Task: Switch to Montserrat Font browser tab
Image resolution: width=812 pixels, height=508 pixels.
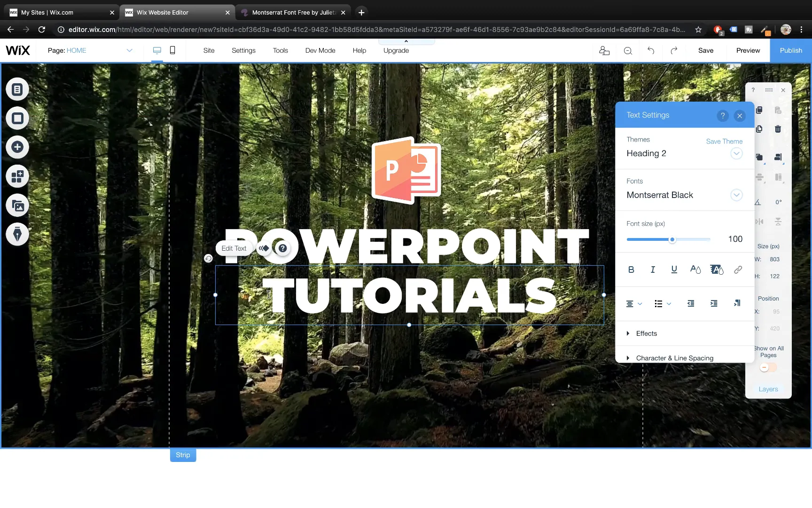Action: [294, 13]
